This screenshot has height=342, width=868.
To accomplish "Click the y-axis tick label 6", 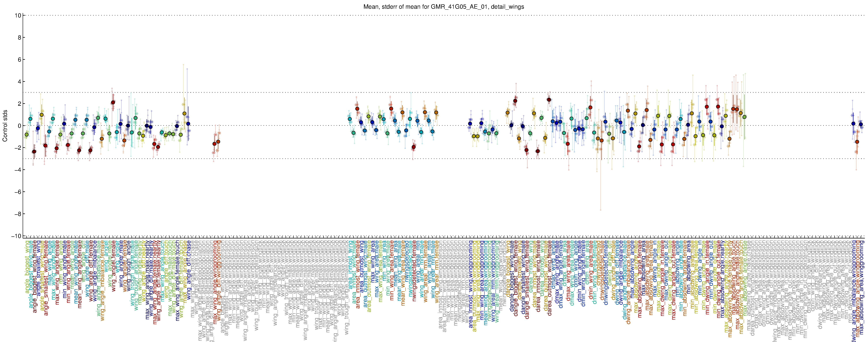I will pyautogui.click(x=19, y=60).
